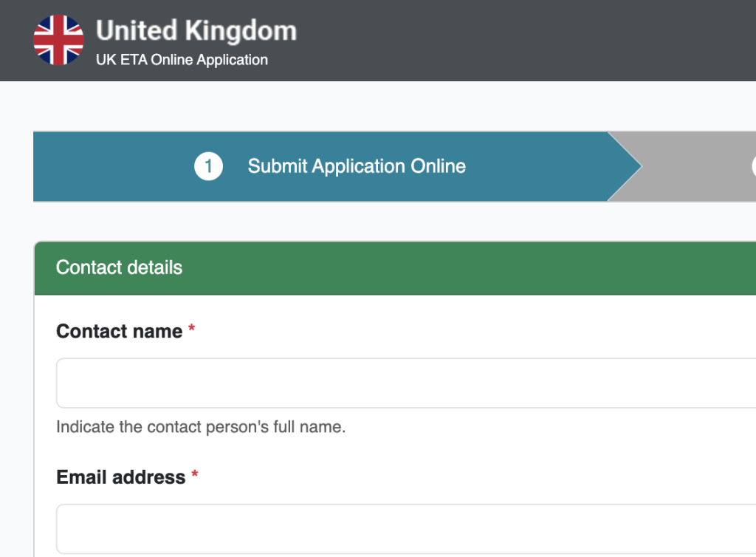Click the UK ETA Online Application subtitle

coord(182,60)
